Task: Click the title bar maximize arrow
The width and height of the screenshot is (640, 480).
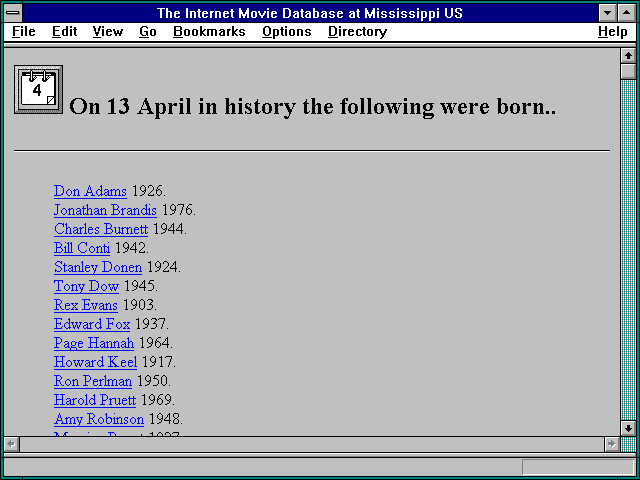Action: coord(626,13)
